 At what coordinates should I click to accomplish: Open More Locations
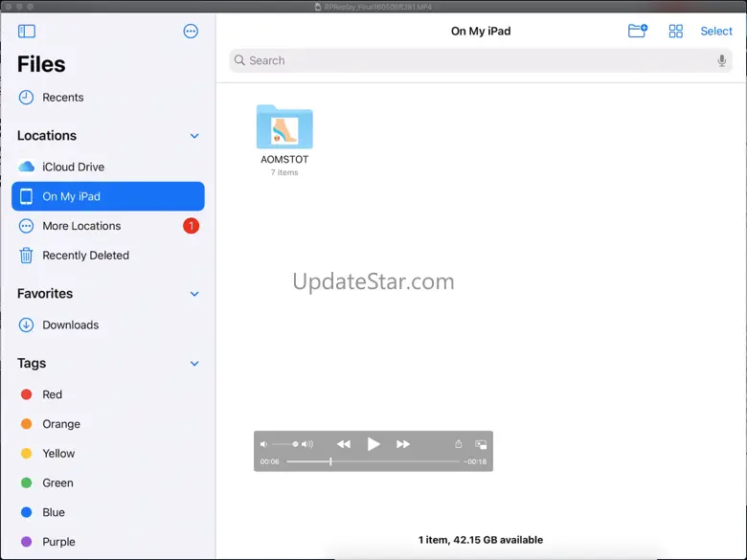81,226
